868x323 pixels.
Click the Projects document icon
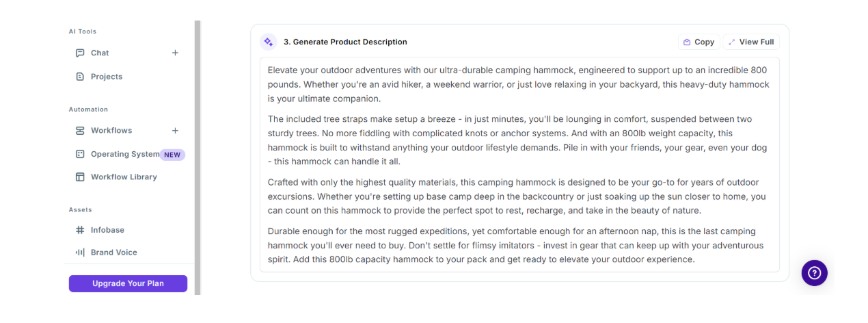[x=80, y=77]
